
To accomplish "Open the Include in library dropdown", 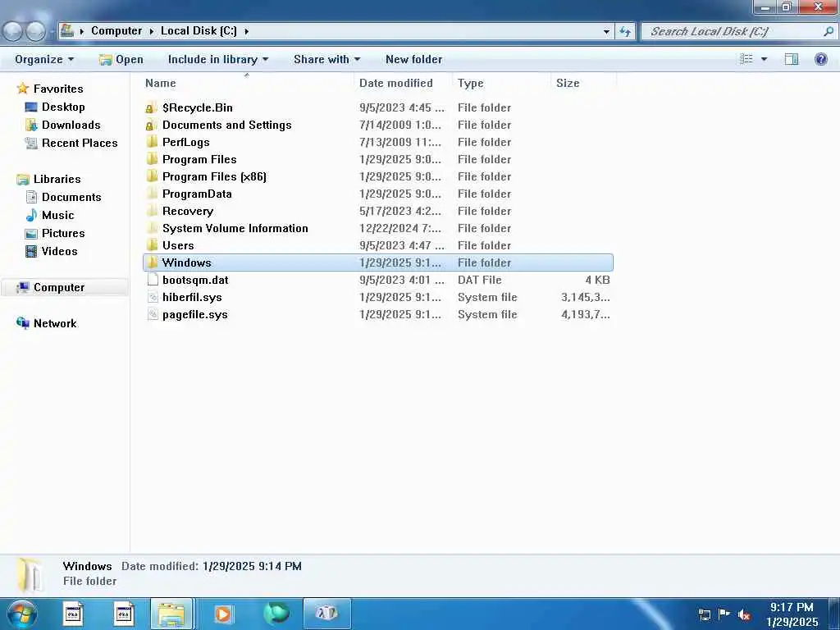I will pyautogui.click(x=218, y=59).
